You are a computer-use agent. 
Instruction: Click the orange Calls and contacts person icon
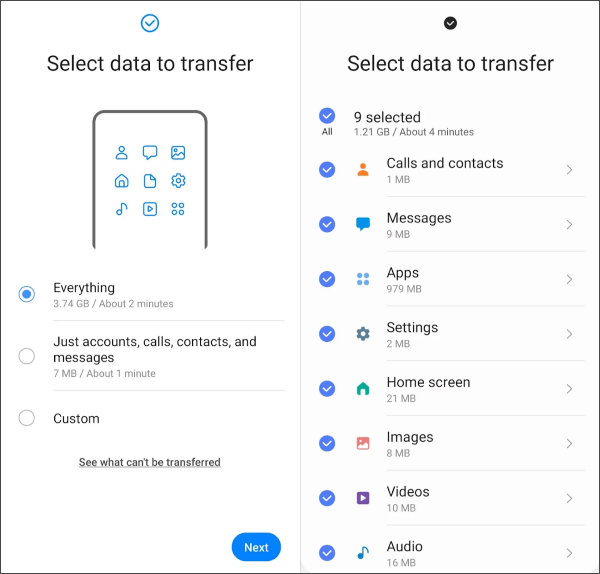[363, 170]
